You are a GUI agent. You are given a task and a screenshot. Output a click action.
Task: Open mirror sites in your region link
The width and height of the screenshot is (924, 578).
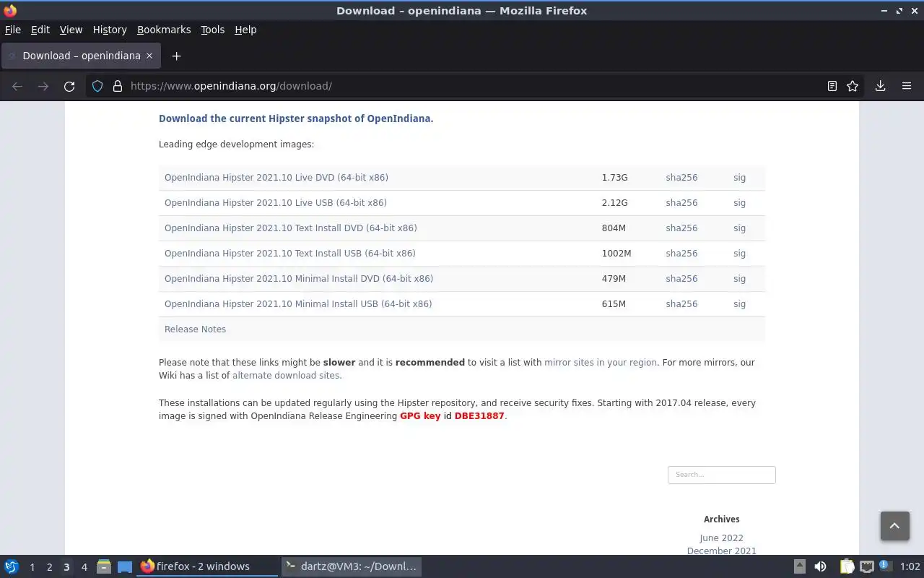[601, 363]
